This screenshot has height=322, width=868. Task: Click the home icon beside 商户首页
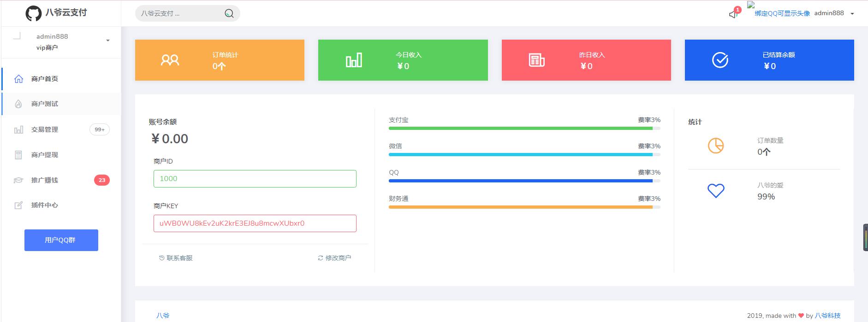click(18, 79)
